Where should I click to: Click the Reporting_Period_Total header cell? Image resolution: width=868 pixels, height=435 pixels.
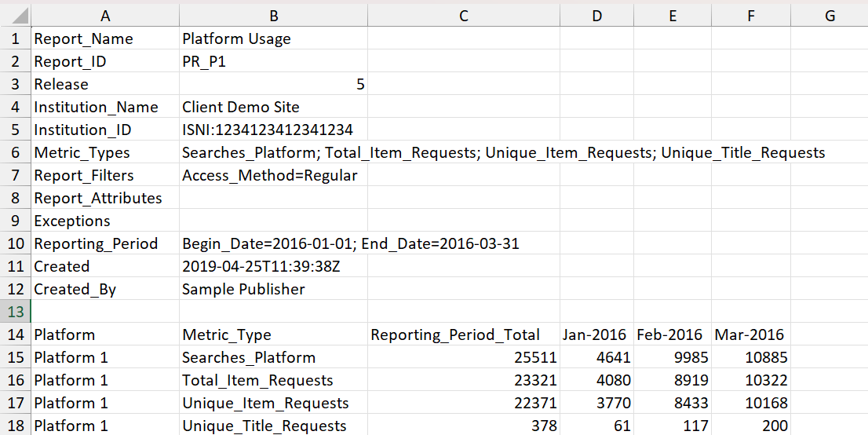tap(464, 334)
